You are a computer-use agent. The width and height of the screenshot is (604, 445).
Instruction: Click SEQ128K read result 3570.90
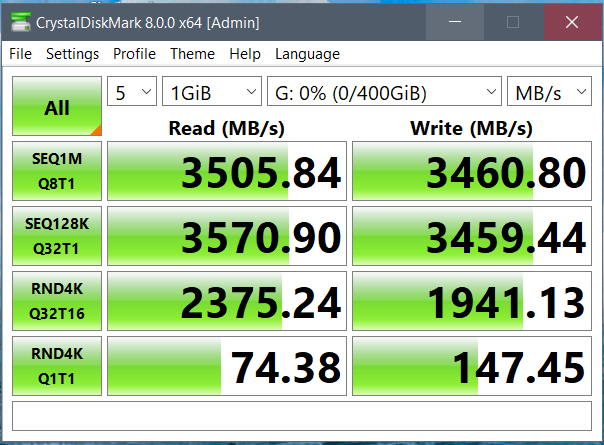pyautogui.click(x=227, y=236)
